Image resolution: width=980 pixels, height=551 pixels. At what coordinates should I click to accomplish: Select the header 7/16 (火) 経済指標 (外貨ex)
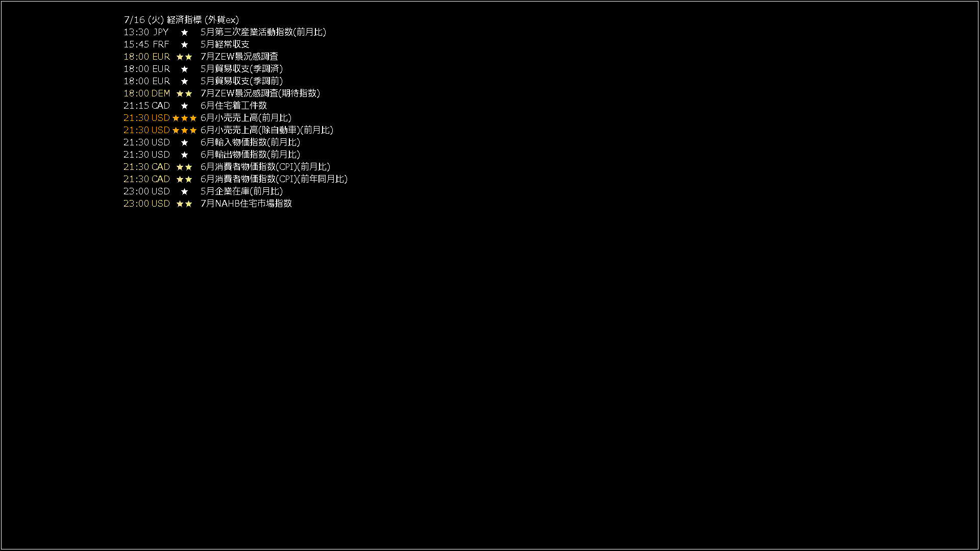coord(181,20)
